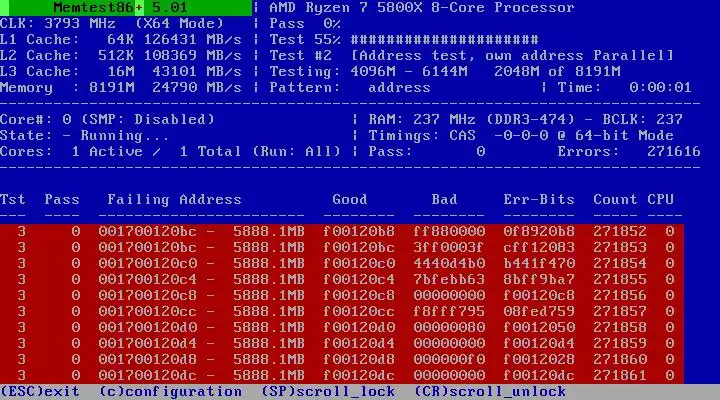Image resolution: width=720 pixels, height=400 pixels.
Task: Click the Time: 0:00:01 counter
Action: (x=624, y=88)
